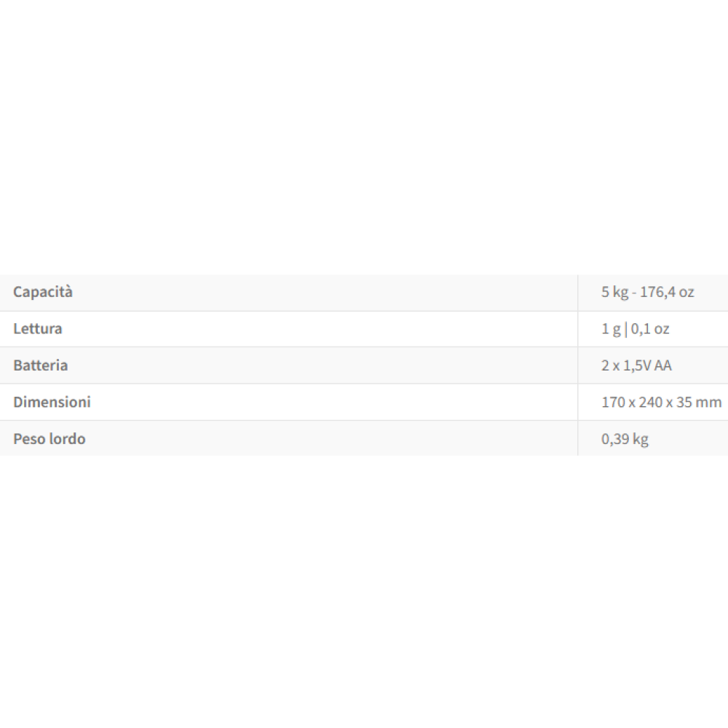Click the pipe separator in Lettura value
The width and height of the screenshot is (728, 728).
pos(625,329)
